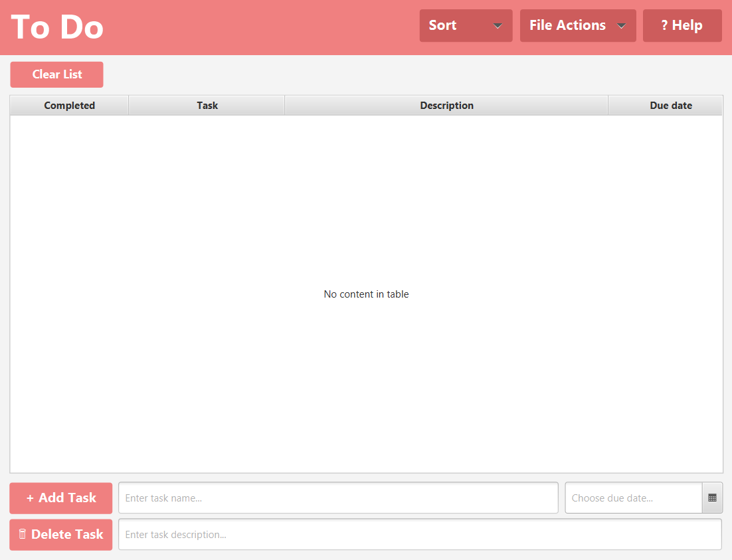Click the File Actions arrow icon

click(622, 25)
